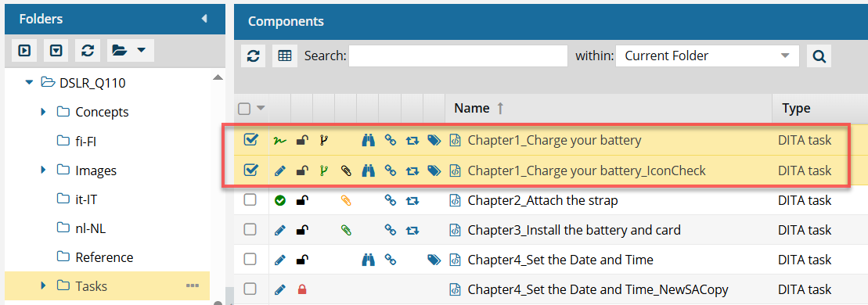Image resolution: width=868 pixels, height=305 pixels.
Task: Click into the Search text field
Action: tap(458, 56)
